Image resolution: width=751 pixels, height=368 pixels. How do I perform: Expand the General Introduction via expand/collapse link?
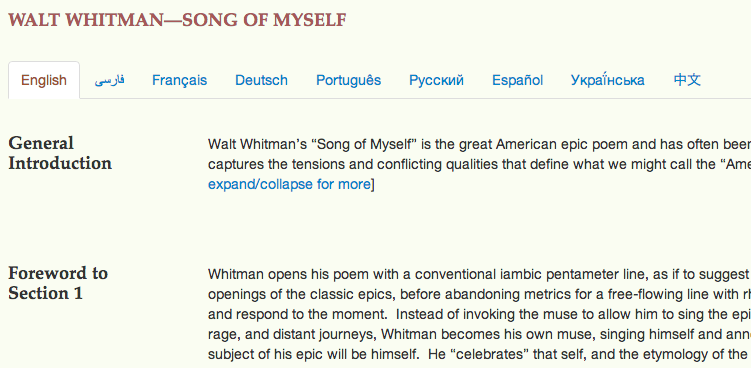[289, 184]
